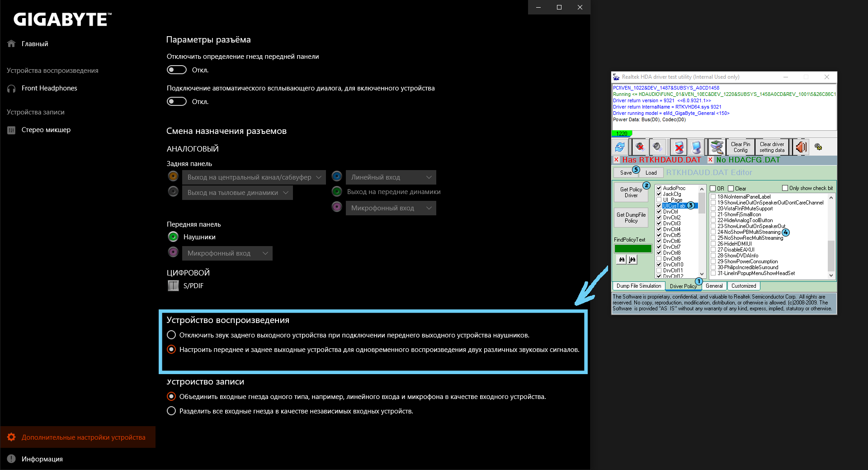Viewport: 868px width, 470px height.
Task: Click the green 1220 progress bar
Action: (x=623, y=133)
